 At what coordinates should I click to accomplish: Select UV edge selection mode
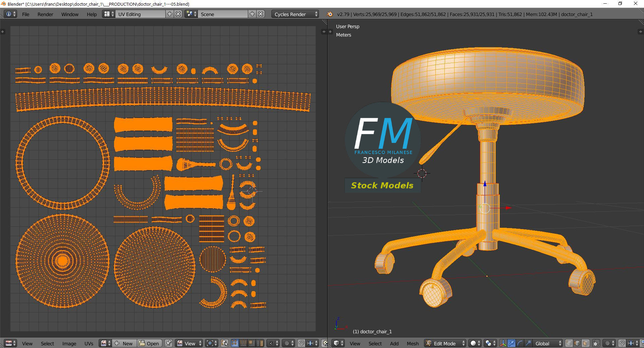click(x=243, y=343)
